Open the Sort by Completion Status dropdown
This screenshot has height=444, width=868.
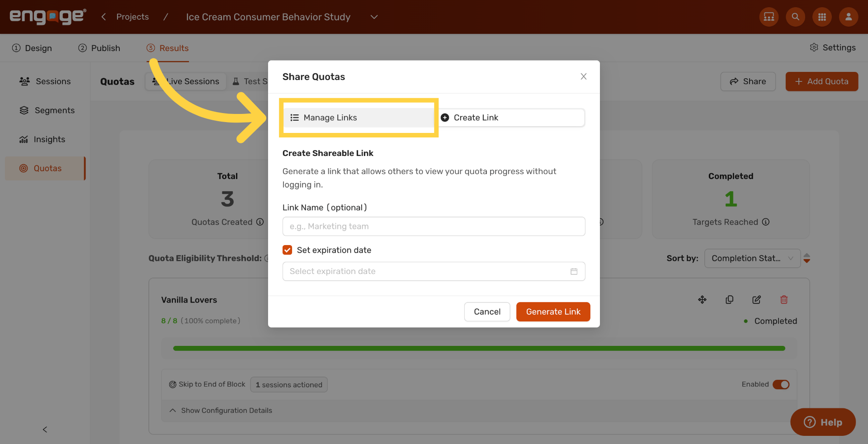pyautogui.click(x=752, y=258)
